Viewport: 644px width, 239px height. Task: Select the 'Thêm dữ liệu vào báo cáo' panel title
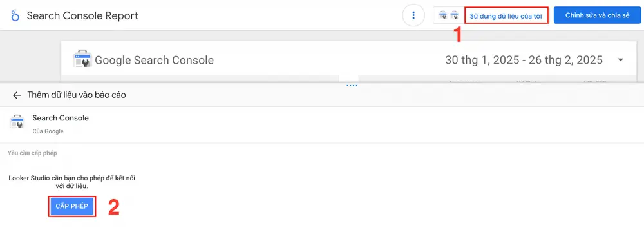click(77, 95)
